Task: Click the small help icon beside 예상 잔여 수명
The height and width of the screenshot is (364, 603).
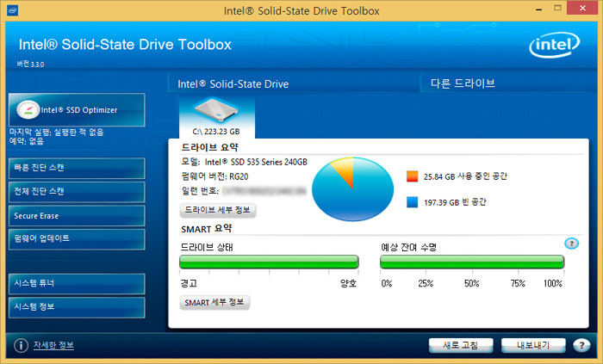Action: pos(571,244)
